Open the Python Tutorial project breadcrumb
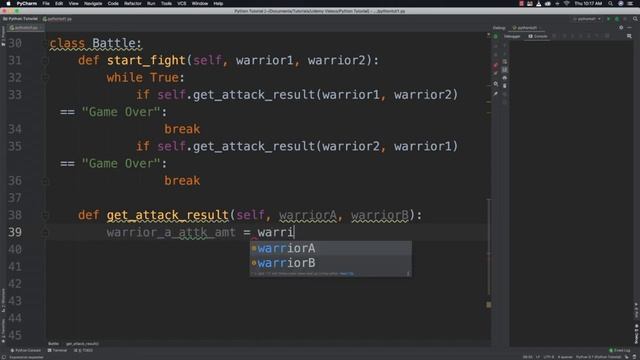Screen dimensions: 640x360 [20, 19]
